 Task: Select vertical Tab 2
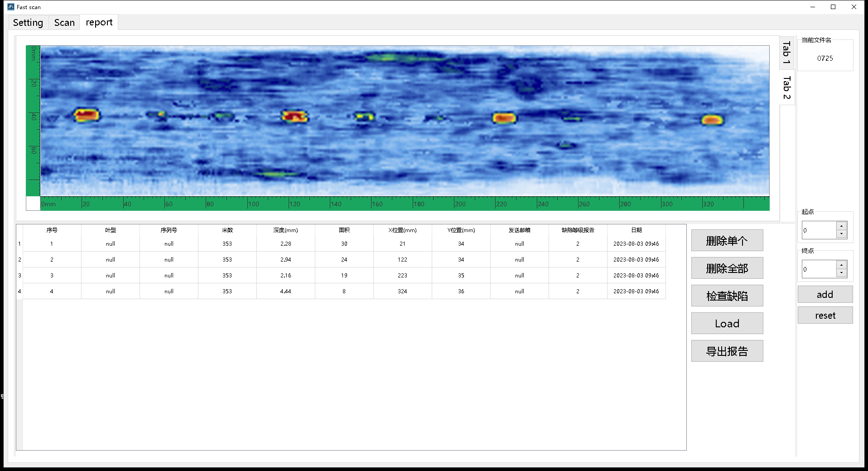[x=787, y=87]
